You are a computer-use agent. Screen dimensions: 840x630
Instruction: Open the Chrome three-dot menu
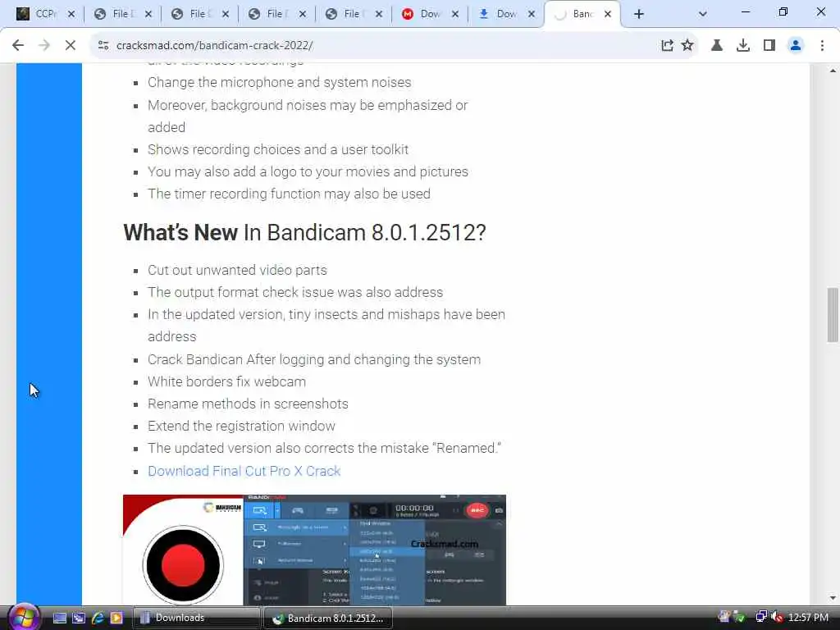(822, 46)
